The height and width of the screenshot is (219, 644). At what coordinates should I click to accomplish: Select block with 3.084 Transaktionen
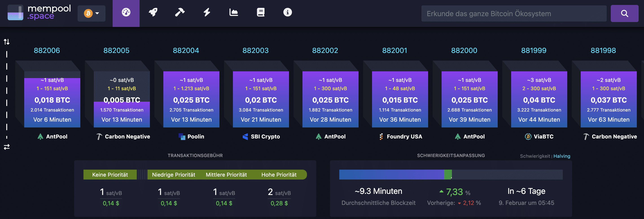(261, 99)
